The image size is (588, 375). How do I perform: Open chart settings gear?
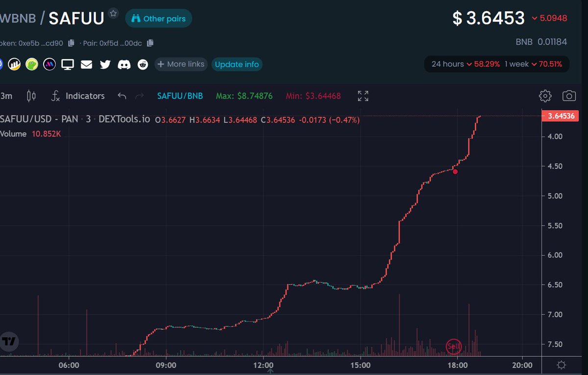click(545, 96)
